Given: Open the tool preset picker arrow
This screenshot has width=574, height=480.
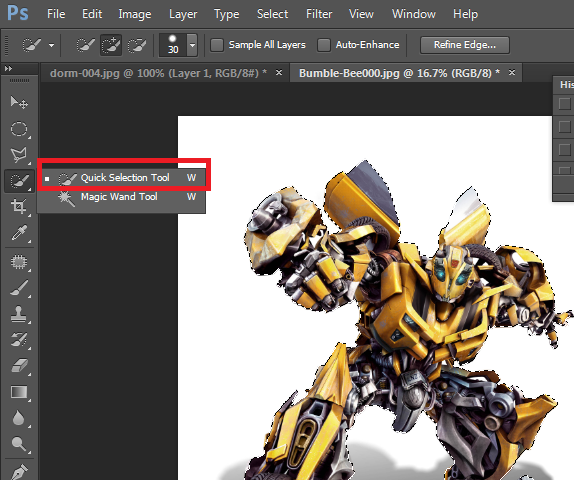Looking at the screenshot, I should [51, 45].
